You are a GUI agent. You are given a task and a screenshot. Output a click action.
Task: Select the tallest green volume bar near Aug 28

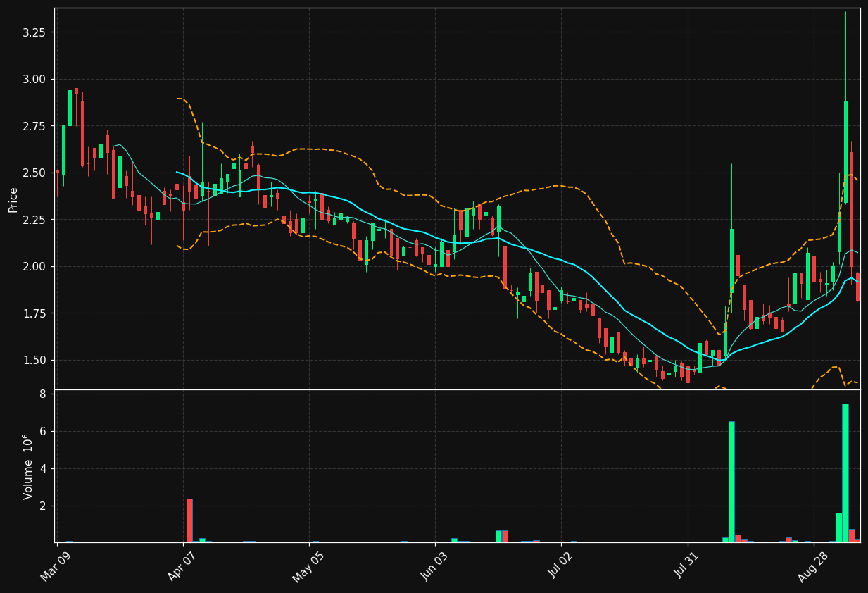(845, 473)
